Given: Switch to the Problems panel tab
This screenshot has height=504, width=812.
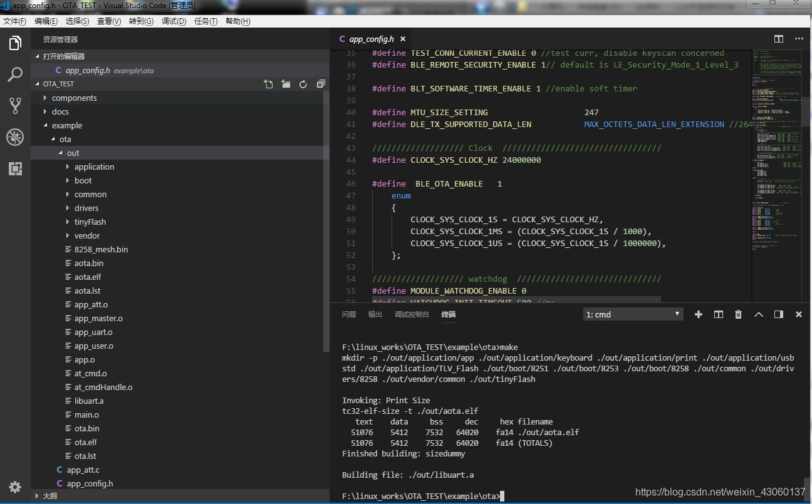Looking at the screenshot, I should (349, 314).
